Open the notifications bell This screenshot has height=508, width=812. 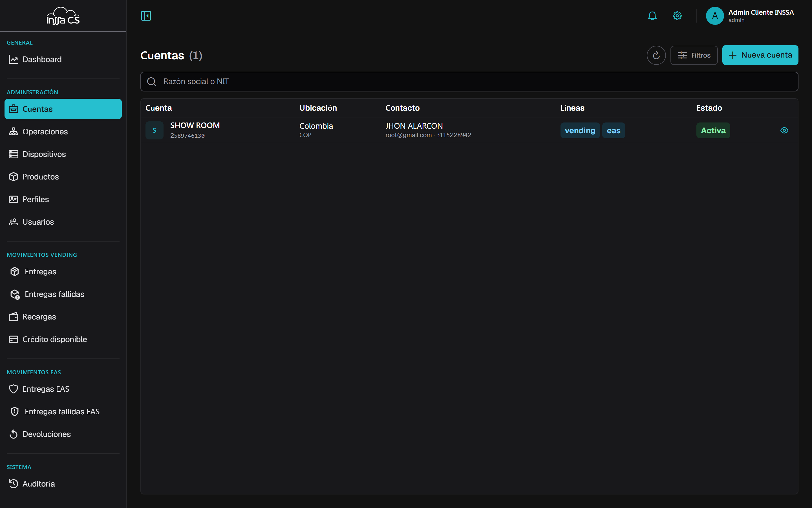tap(652, 16)
